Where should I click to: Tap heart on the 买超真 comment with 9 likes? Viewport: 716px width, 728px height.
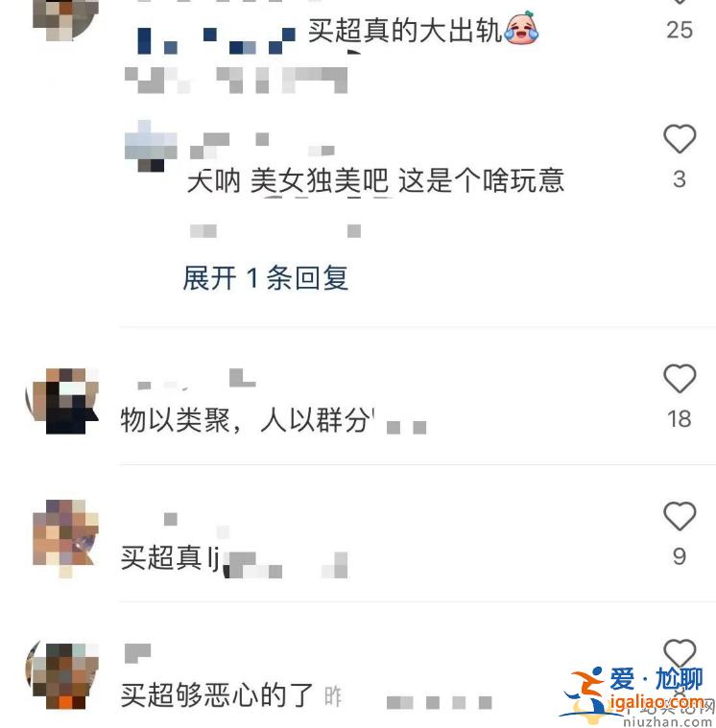[679, 515]
